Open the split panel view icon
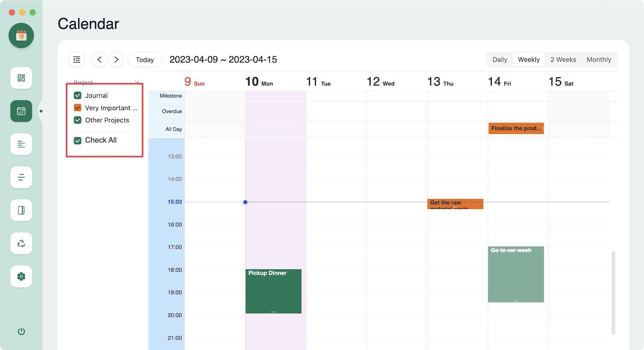The image size is (644, 350). [21, 210]
